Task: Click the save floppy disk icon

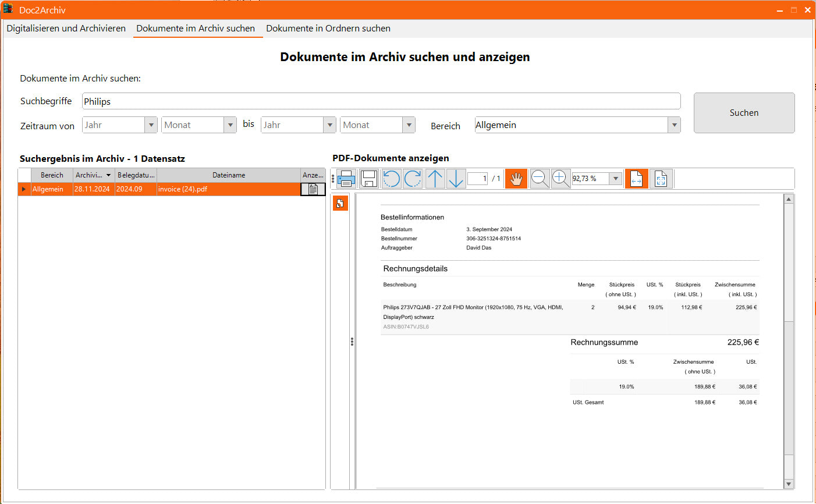Action: [x=369, y=179]
